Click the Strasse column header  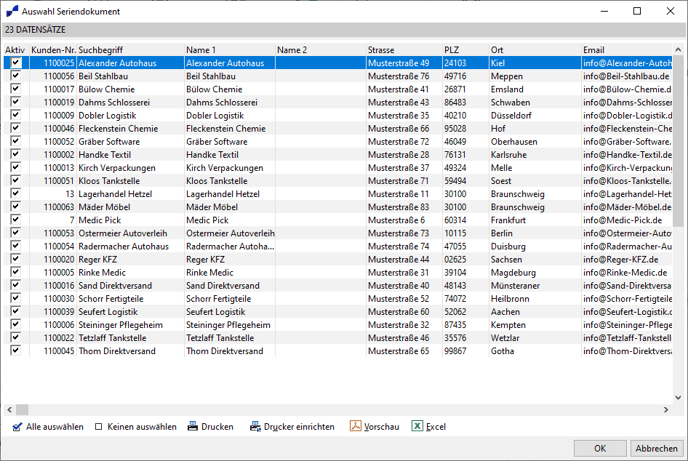(x=404, y=50)
